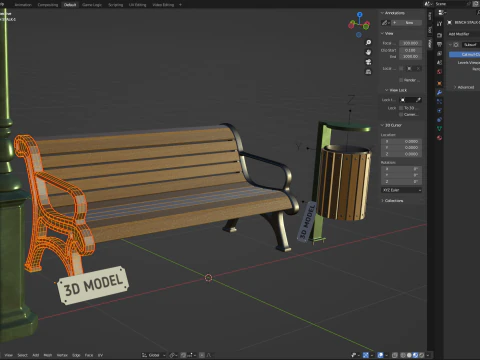Collapse the View panel section

click(382, 34)
